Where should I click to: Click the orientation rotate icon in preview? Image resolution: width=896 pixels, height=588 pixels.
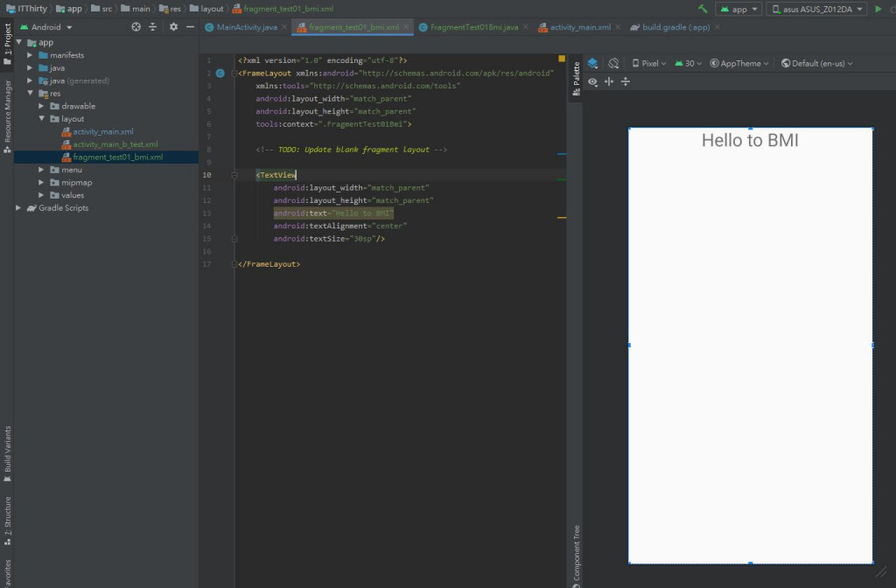pos(613,63)
